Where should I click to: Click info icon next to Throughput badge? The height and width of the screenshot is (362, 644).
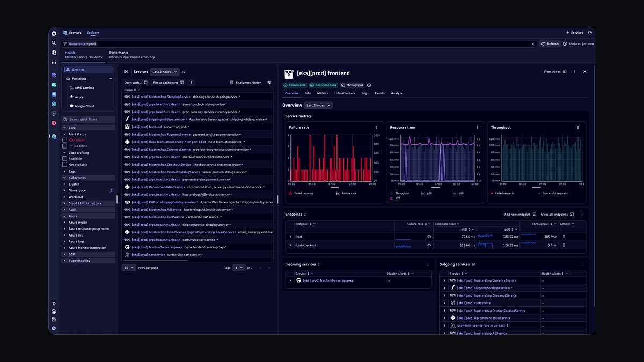click(x=369, y=85)
